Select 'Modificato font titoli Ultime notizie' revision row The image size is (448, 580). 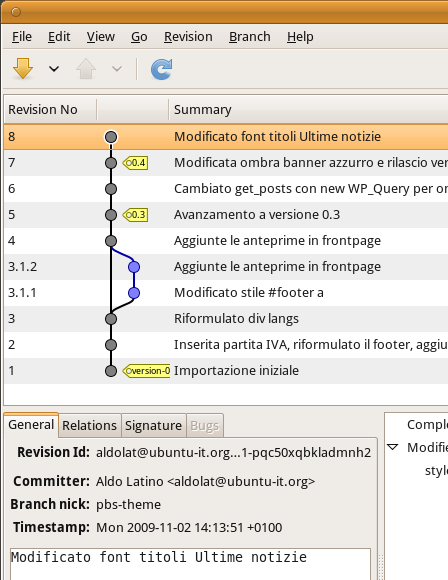226,137
